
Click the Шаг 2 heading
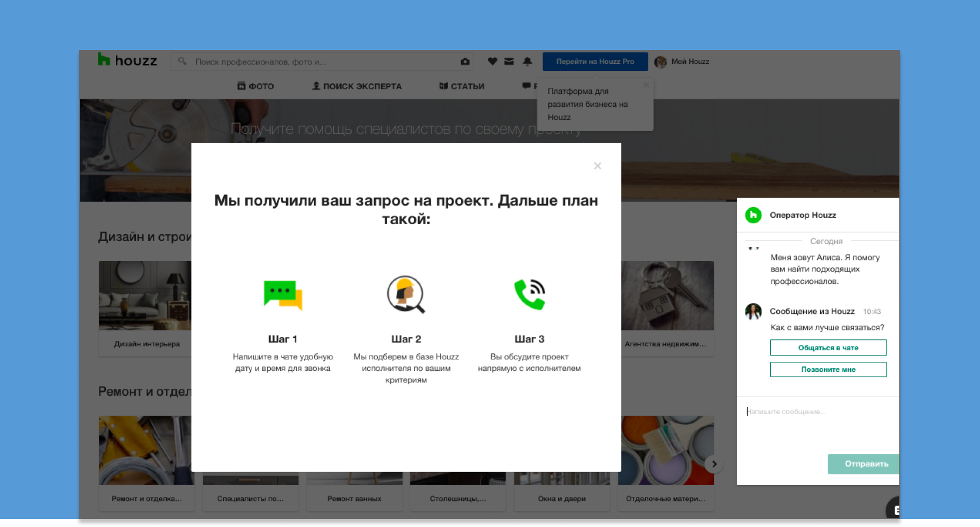pyautogui.click(x=406, y=339)
